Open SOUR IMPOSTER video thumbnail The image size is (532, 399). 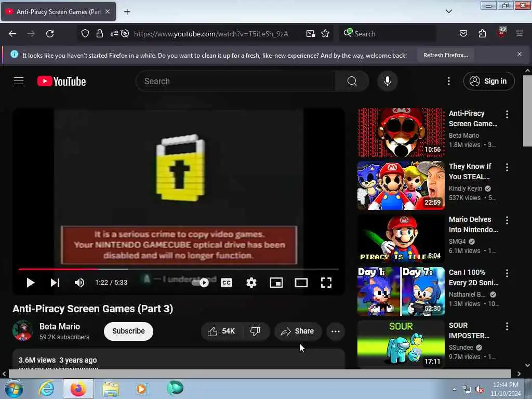(x=401, y=344)
